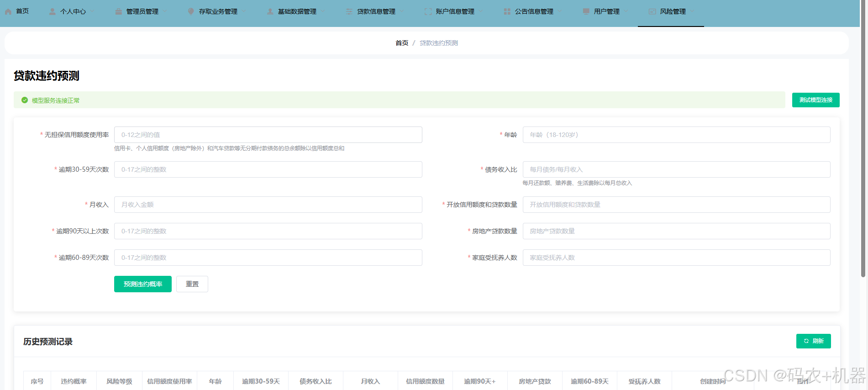The image size is (868, 390).
Task: Expand the 贷款信息管理 dropdown arrow
Action: click(401, 11)
